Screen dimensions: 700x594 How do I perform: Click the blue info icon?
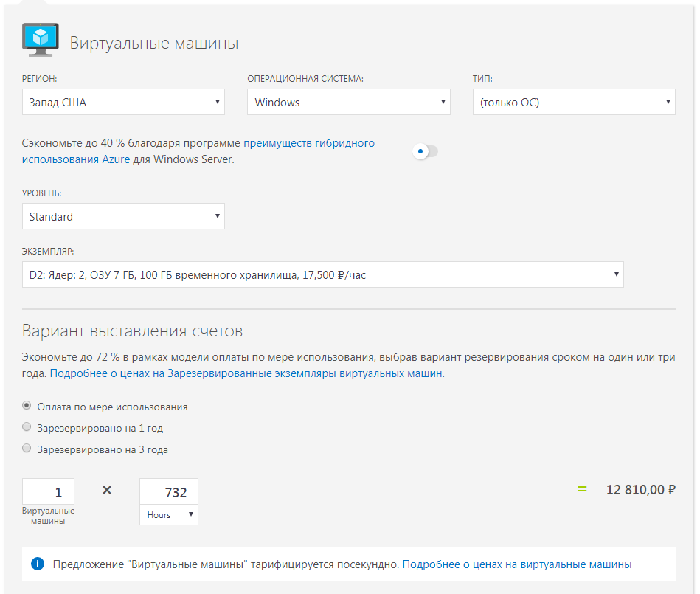pos(38,564)
